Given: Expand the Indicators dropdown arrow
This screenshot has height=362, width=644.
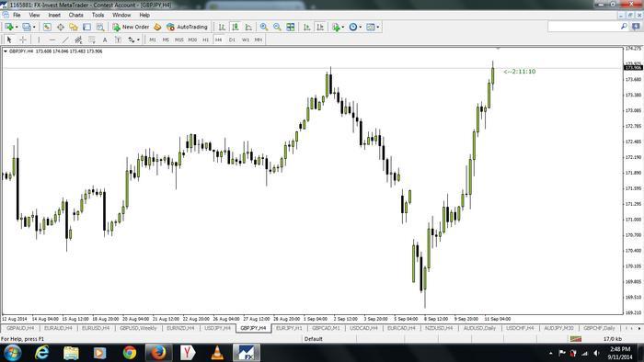Looking at the screenshot, I should (343, 27).
